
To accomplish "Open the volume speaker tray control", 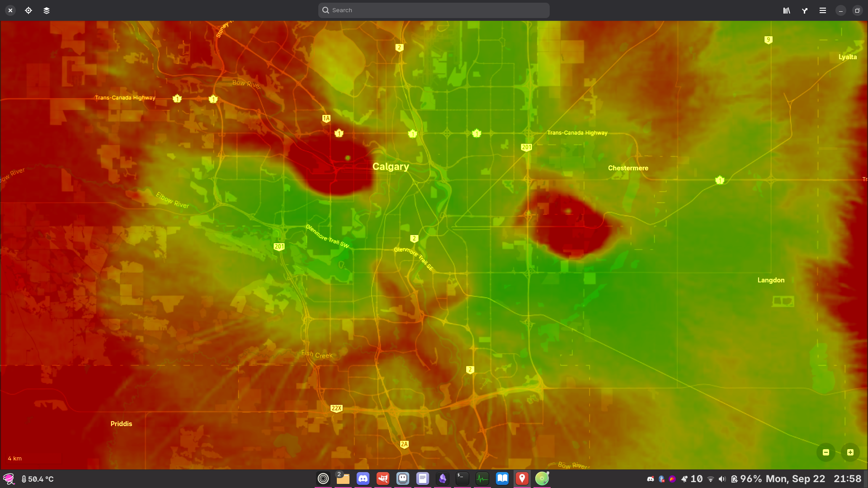I will click(x=722, y=479).
